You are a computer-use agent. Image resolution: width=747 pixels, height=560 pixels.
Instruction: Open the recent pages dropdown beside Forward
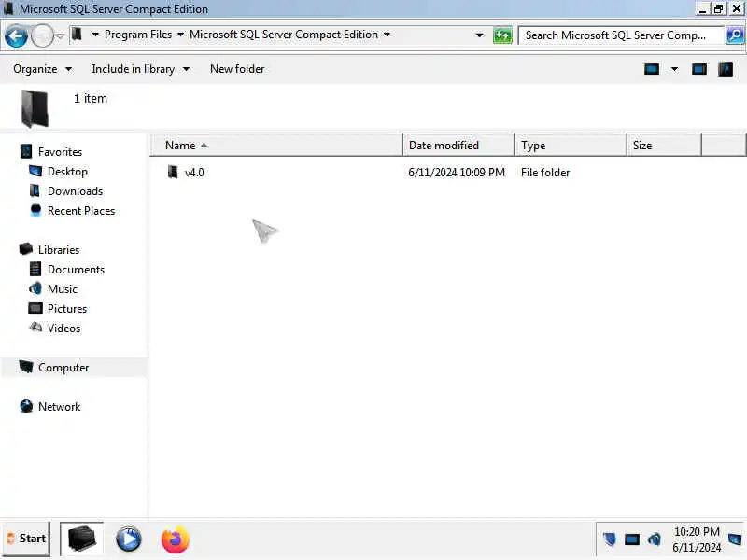coord(60,36)
